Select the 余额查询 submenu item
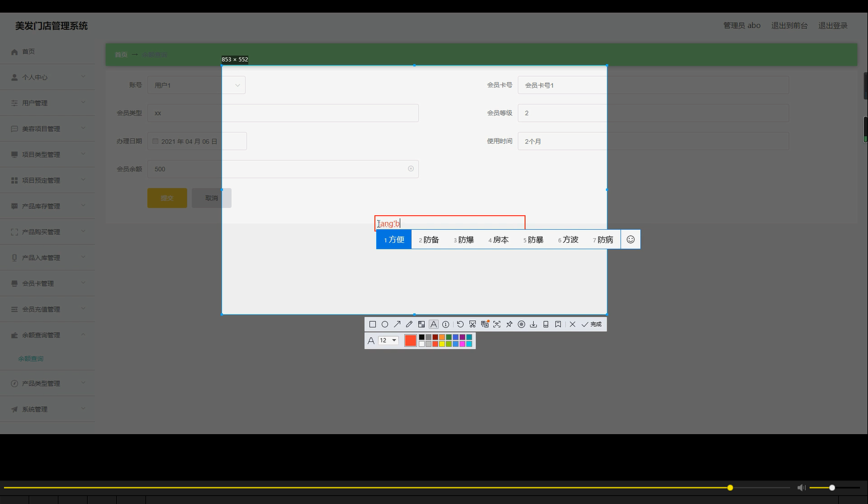The height and width of the screenshot is (504, 868). tap(31, 359)
